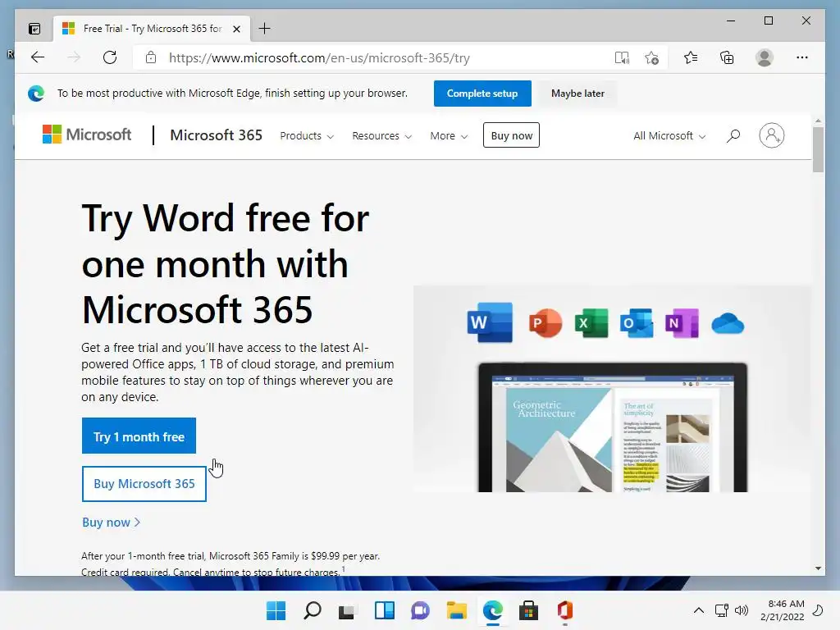Viewport: 840px width, 630px height.
Task: Open Microsoft Store from taskbar
Action: pos(528,610)
